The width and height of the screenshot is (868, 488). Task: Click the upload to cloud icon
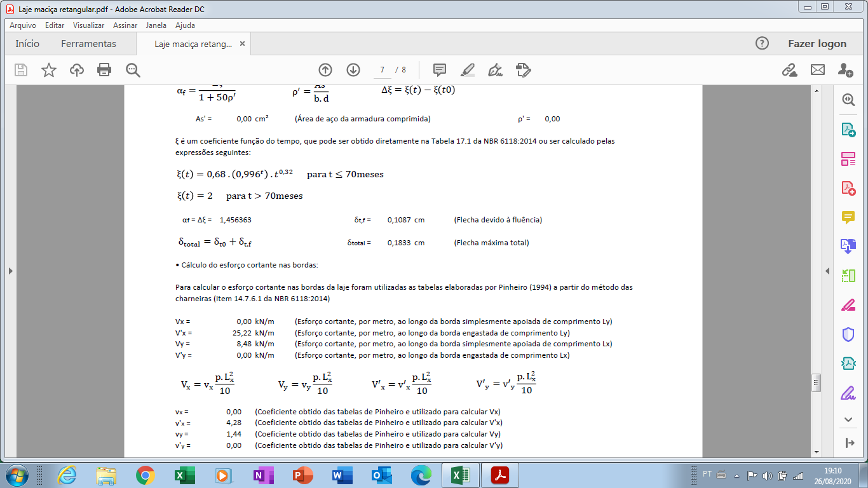click(77, 70)
